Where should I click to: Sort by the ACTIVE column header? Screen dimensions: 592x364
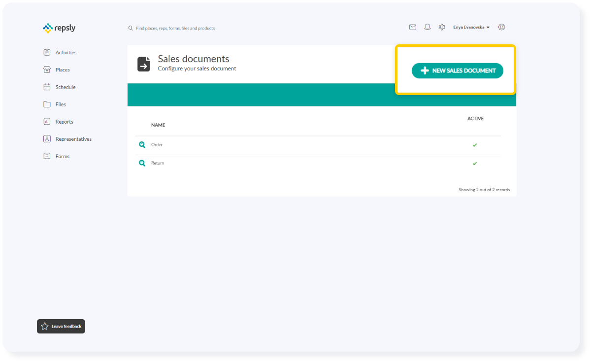coord(475,119)
